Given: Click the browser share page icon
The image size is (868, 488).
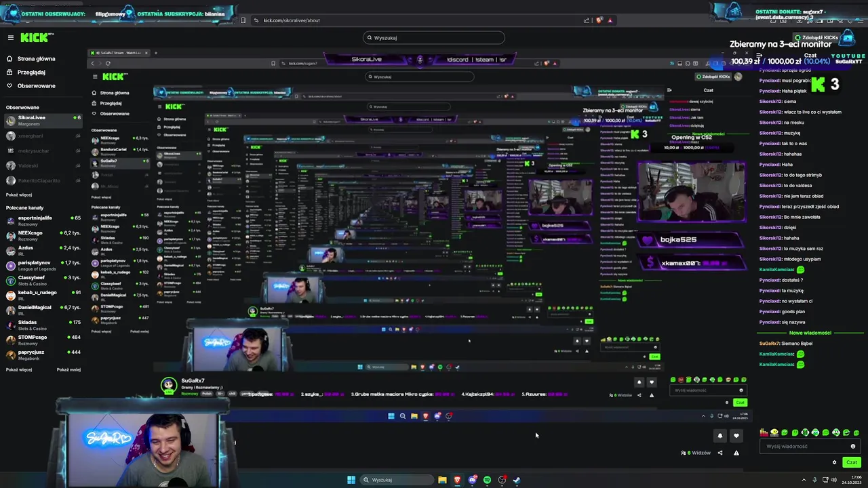Looking at the screenshot, I should [587, 20].
